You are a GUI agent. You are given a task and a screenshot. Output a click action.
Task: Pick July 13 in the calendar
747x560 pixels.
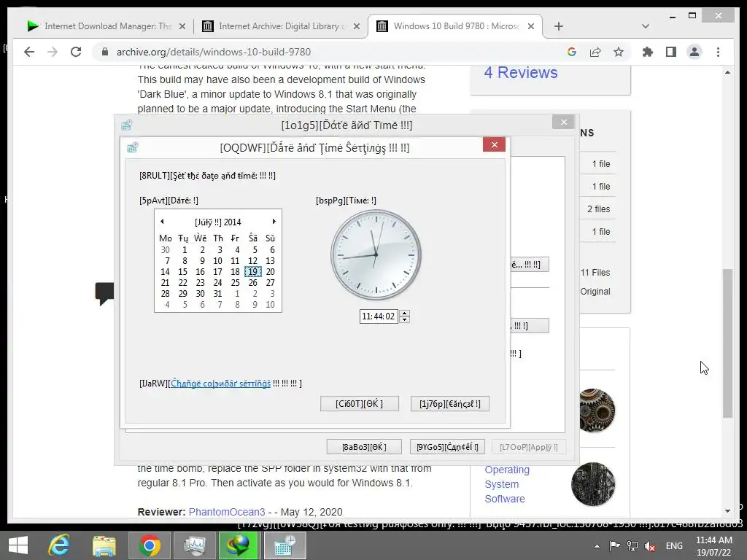[x=270, y=260]
